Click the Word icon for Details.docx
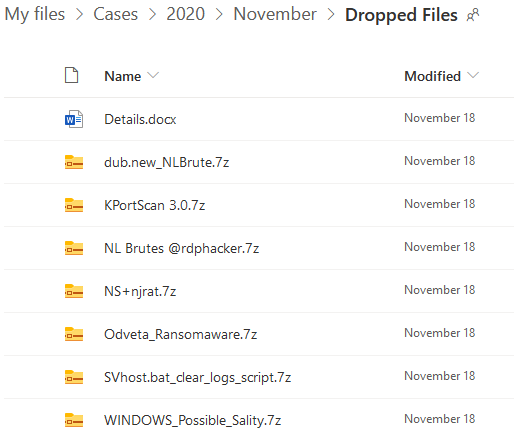This screenshot has width=514, height=441. pyautogui.click(x=74, y=119)
